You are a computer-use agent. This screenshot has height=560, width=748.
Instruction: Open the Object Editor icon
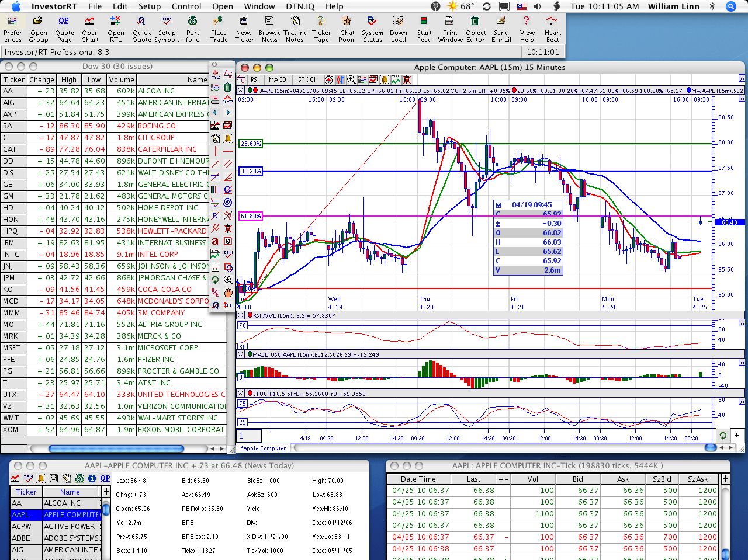[476, 29]
